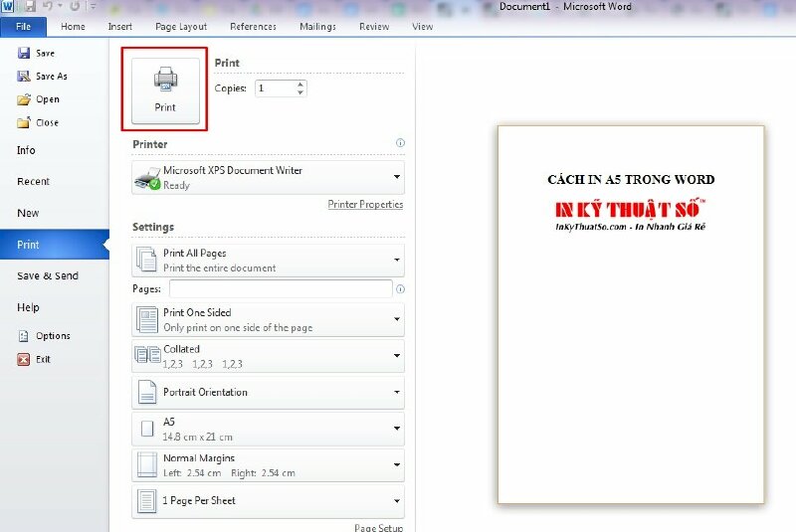Switch to the Insert tab
Image resolution: width=796 pixels, height=532 pixels.
pos(119,27)
